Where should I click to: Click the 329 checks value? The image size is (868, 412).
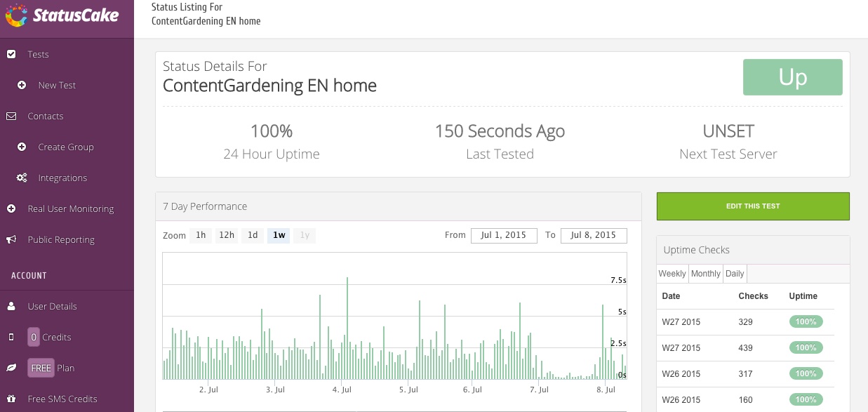coord(746,322)
